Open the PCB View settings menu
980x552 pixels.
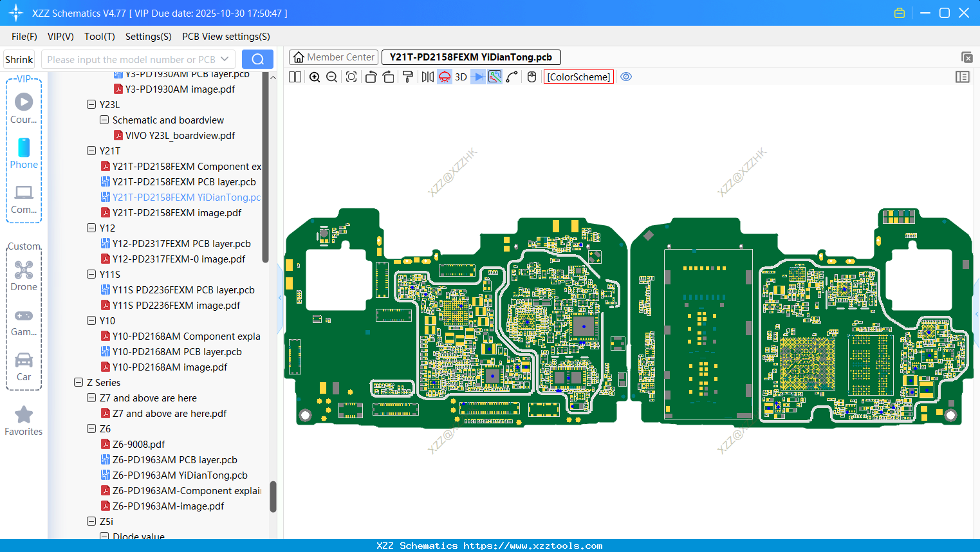pyautogui.click(x=226, y=37)
